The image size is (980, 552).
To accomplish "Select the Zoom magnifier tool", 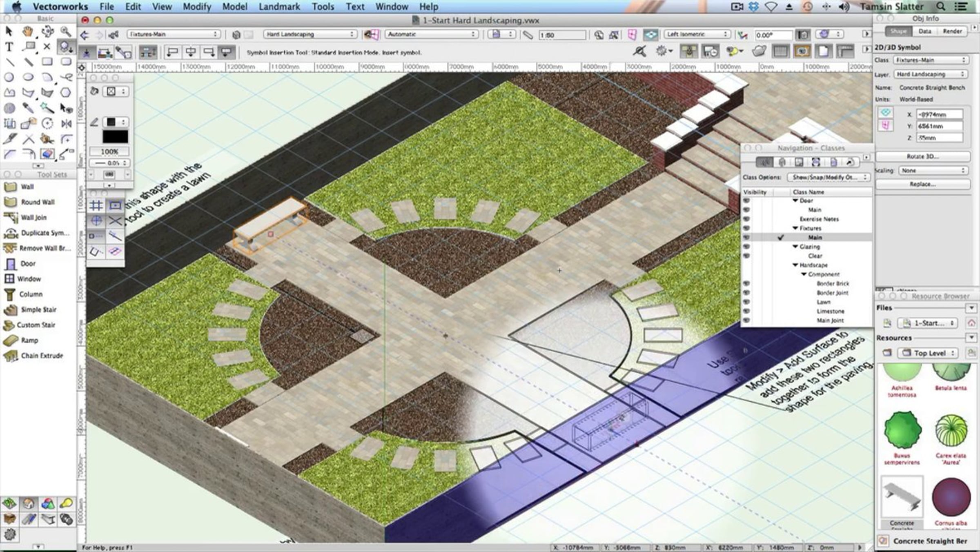I will [x=65, y=31].
